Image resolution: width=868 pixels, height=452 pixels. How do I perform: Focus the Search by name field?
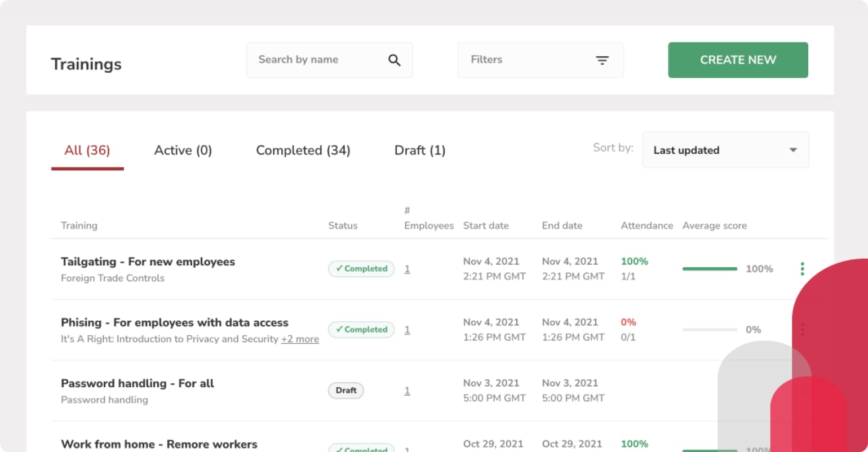click(330, 60)
